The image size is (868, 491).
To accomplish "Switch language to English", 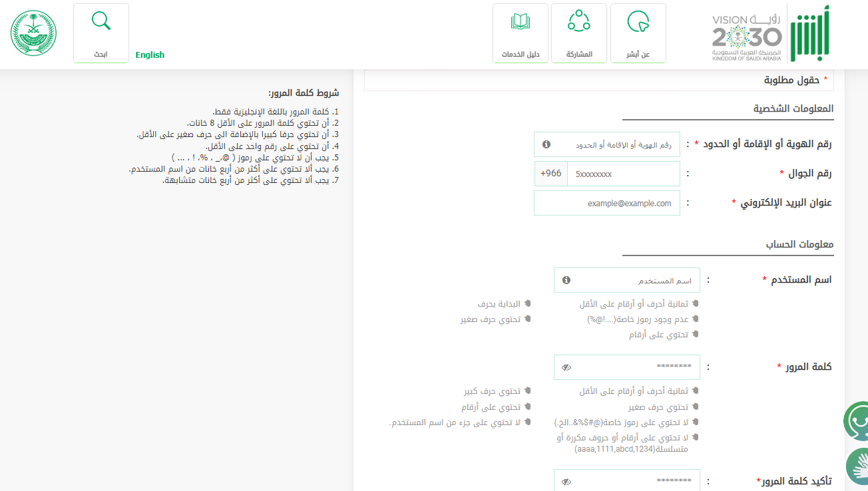I will (x=150, y=55).
